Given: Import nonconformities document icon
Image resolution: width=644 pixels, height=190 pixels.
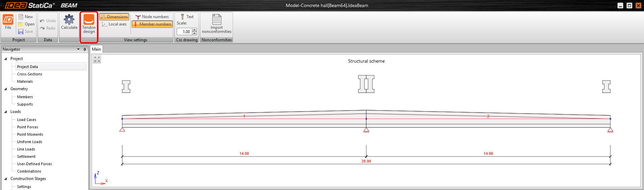Looking at the screenshot, I should 217,19.
